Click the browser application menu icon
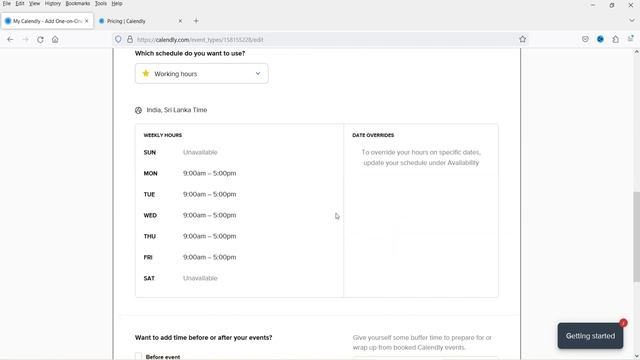The width and height of the screenshot is (640, 360). click(631, 39)
